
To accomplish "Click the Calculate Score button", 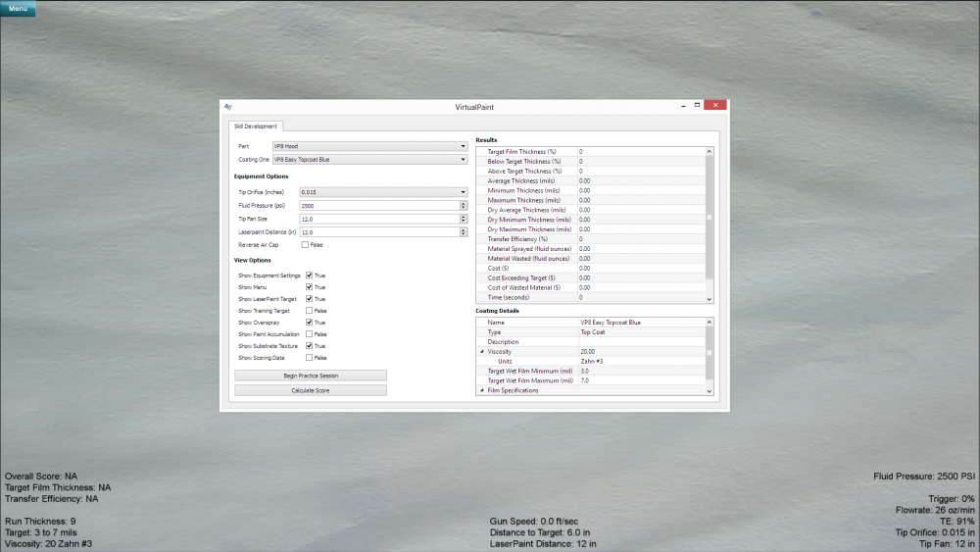I will click(311, 390).
